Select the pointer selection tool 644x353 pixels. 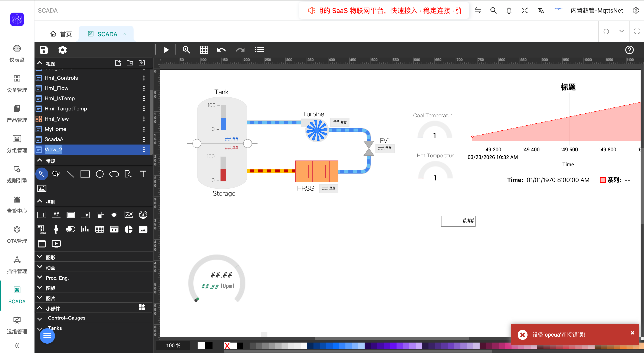tap(42, 174)
